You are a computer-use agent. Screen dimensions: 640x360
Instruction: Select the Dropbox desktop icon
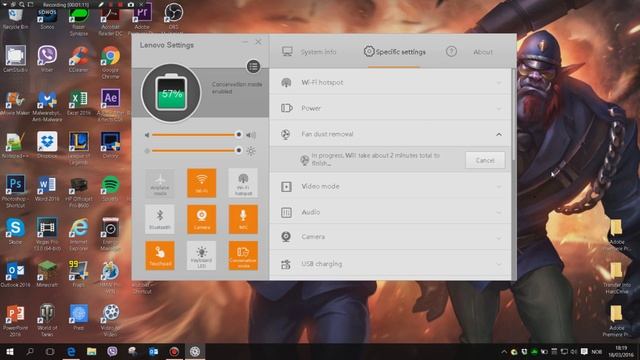point(47,145)
